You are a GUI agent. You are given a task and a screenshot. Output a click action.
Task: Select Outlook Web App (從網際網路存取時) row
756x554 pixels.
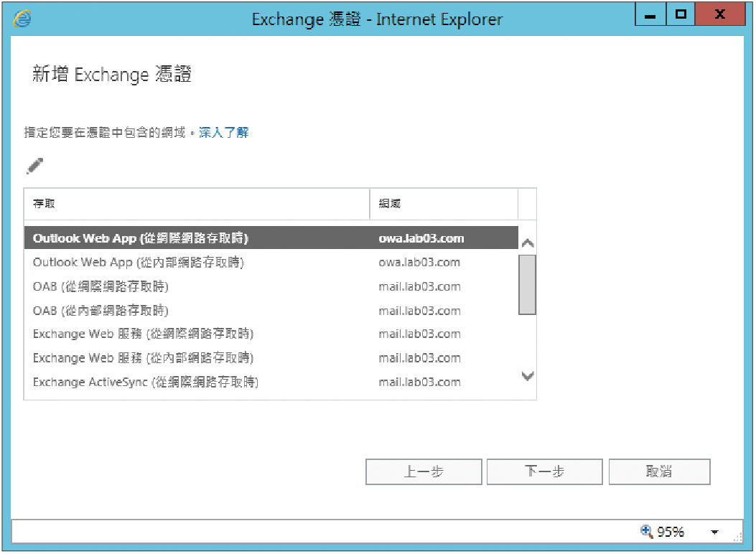coord(271,238)
